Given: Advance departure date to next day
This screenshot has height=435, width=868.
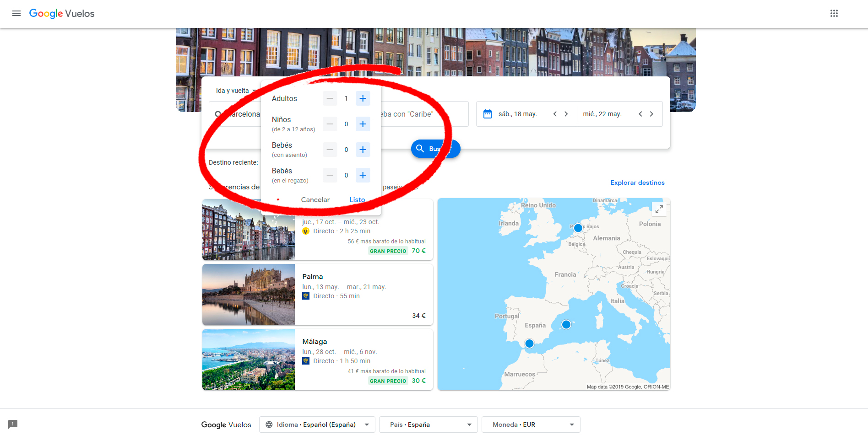Looking at the screenshot, I should click(x=566, y=114).
